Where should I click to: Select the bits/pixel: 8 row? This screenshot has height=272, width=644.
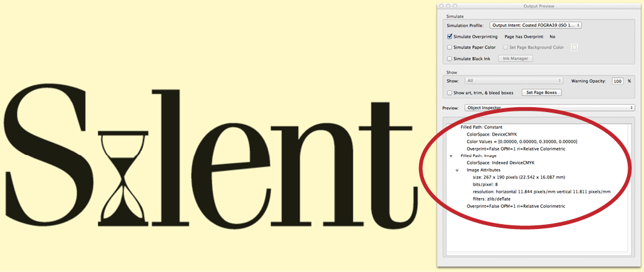coord(484,184)
